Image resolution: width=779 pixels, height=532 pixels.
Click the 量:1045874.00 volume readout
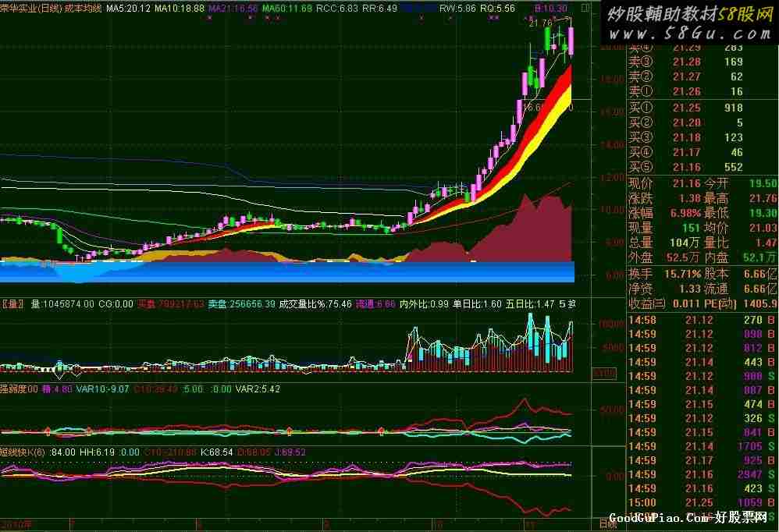62,303
